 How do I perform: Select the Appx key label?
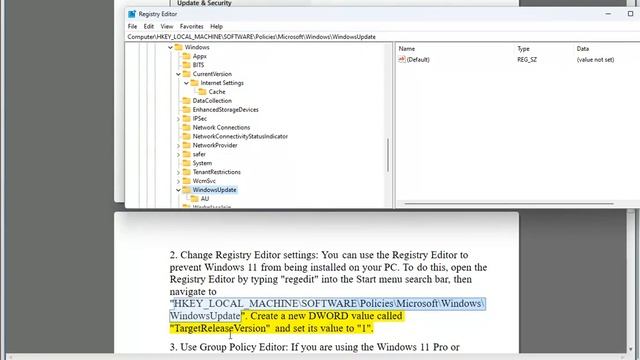click(x=200, y=56)
